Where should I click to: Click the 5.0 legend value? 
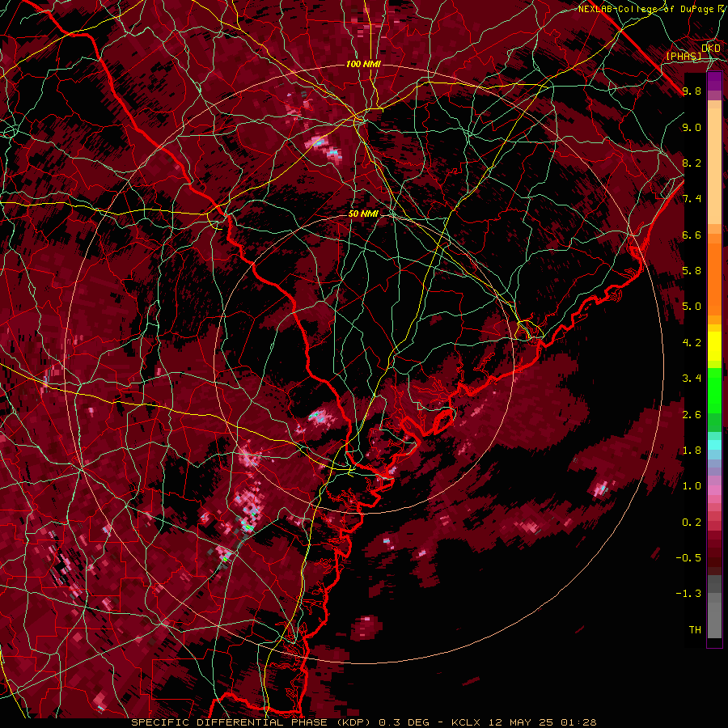click(x=692, y=307)
